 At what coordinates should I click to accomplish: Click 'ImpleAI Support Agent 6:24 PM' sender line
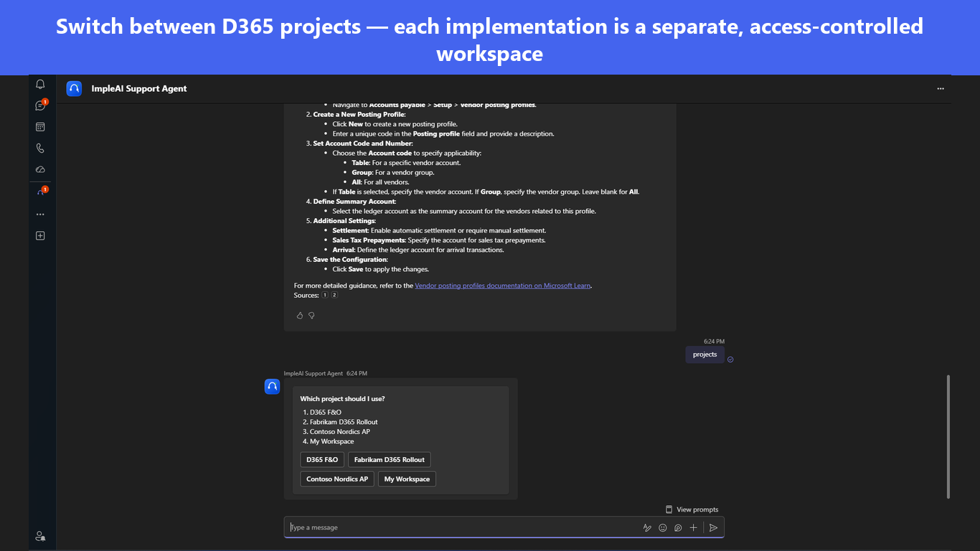[x=325, y=373]
